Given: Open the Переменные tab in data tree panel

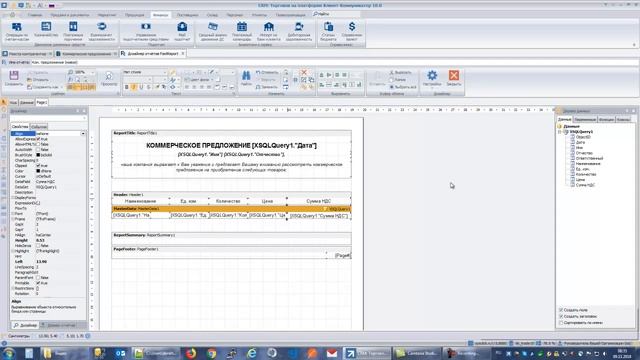Looking at the screenshot, I should [585, 119].
